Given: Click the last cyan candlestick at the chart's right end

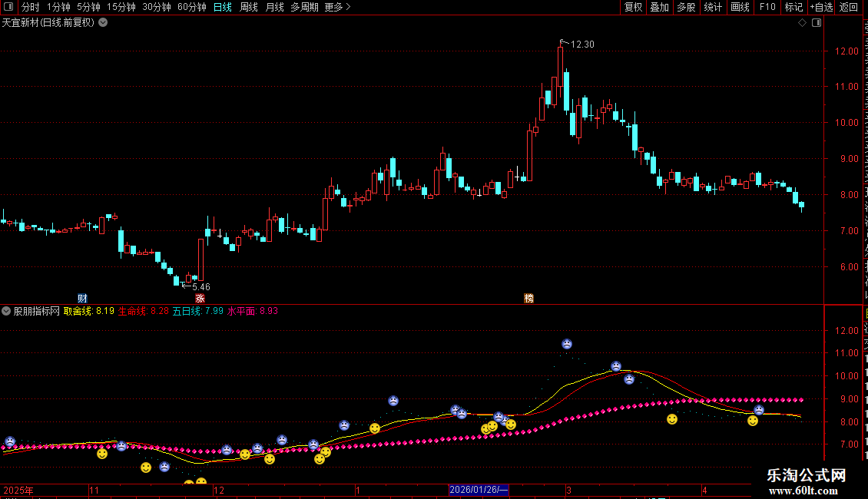Looking at the screenshot, I should point(802,206).
